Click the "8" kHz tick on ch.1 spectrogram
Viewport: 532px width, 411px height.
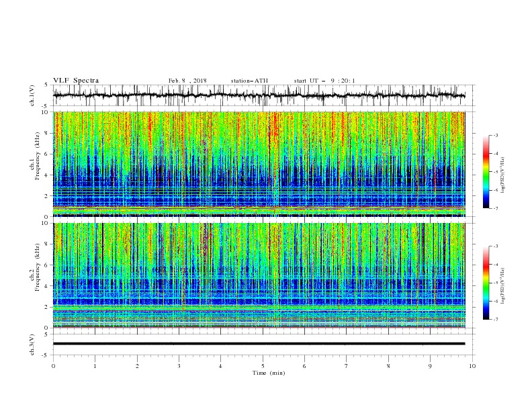47,133
